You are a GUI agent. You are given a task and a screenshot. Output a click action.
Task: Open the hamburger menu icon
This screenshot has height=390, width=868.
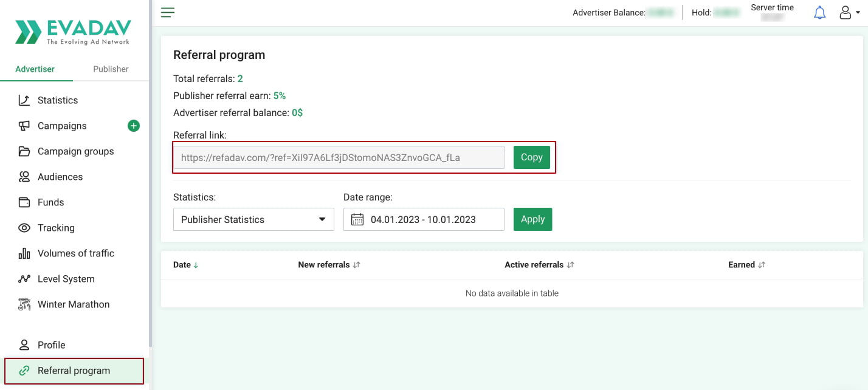click(x=168, y=12)
